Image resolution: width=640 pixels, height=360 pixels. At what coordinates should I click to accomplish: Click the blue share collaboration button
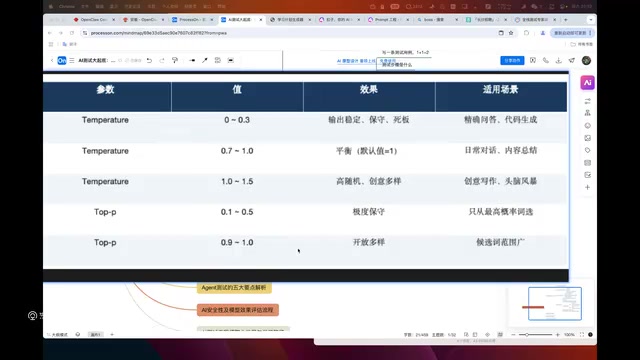click(512, 60)
